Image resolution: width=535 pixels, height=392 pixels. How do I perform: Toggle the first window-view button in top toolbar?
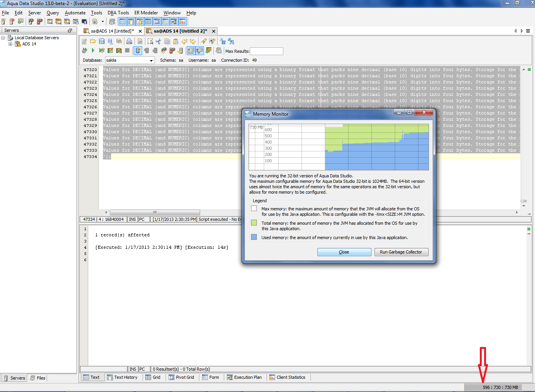point(123,21)
